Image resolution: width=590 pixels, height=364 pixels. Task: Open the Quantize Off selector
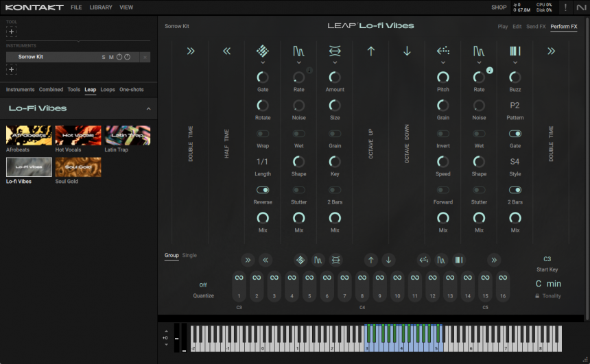pos(203,285)
